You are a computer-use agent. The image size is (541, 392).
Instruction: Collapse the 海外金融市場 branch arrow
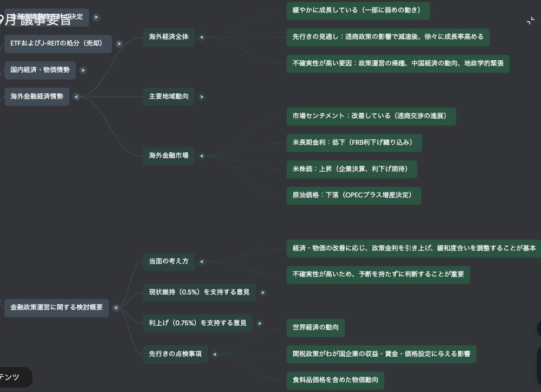point(202,156)
